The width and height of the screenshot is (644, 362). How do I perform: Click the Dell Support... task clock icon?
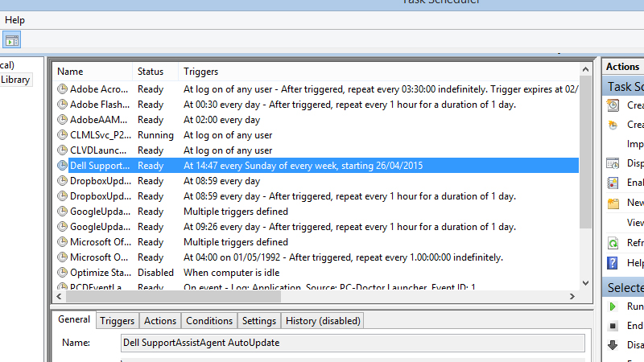click(62, 166)
